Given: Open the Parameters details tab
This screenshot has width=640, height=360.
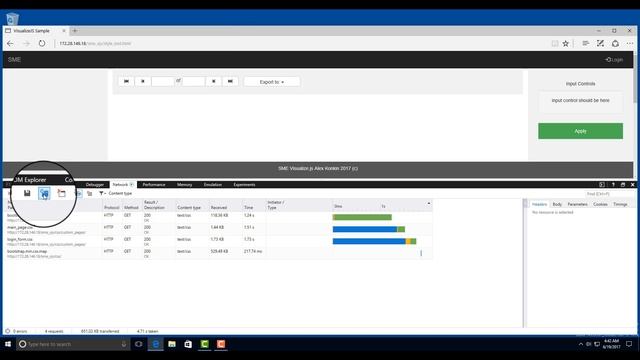Looking at the screenshot, I should (578, 204).
